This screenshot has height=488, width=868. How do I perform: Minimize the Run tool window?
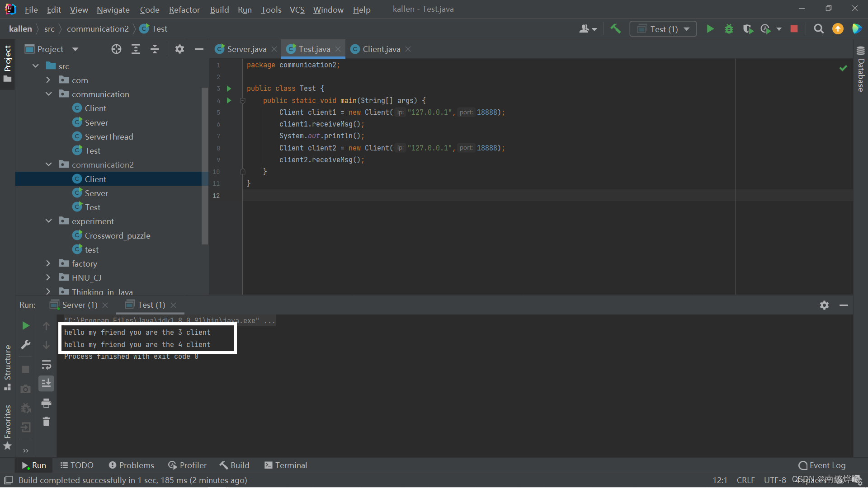coord(844,305)
